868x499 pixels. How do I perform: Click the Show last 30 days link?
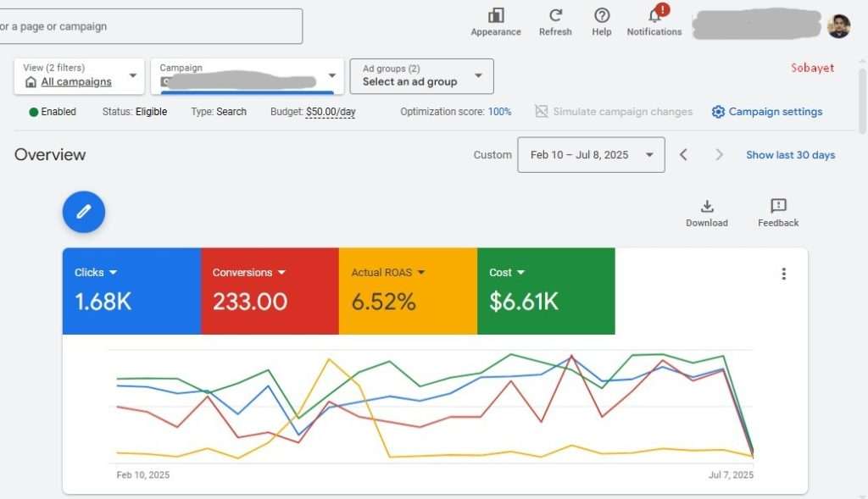click(x=790, y=155)
